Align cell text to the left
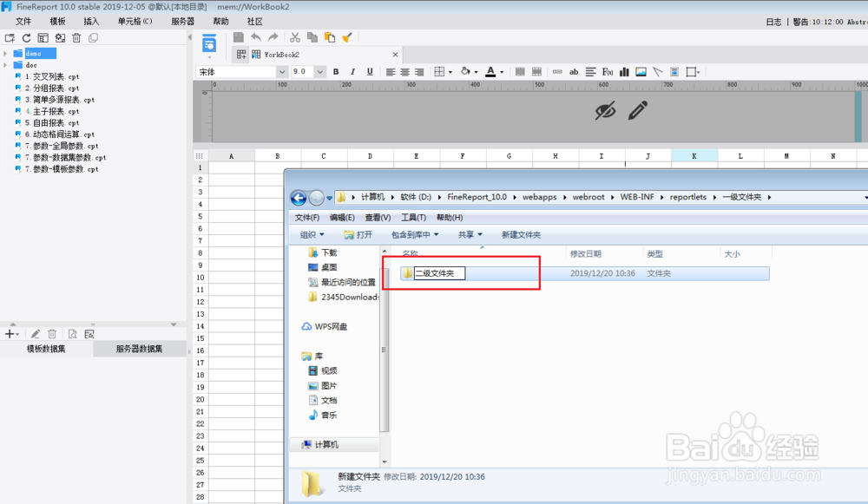 pos(391,72)
